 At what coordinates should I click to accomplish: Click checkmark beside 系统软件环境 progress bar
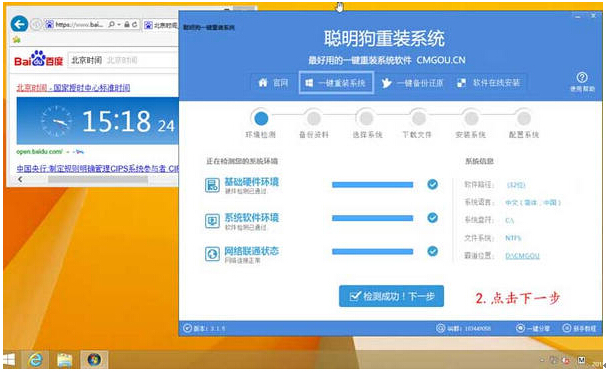click(432, 218)
